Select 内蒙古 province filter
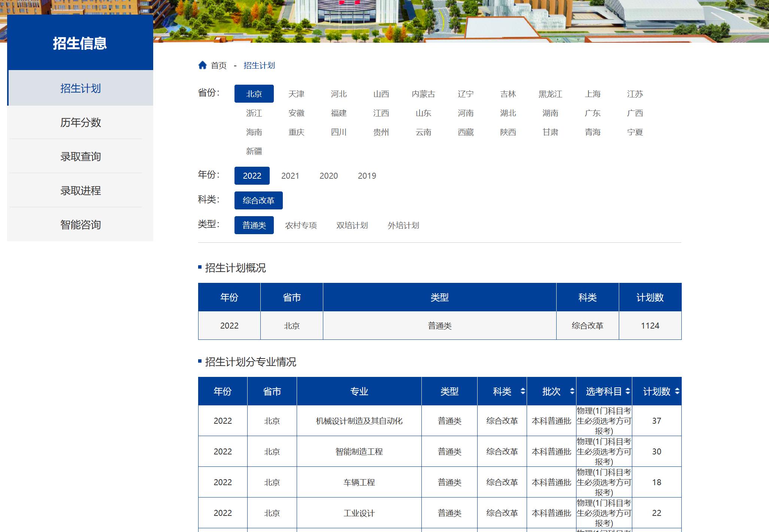This screenshot has height=532, width=769. [423, 94]
